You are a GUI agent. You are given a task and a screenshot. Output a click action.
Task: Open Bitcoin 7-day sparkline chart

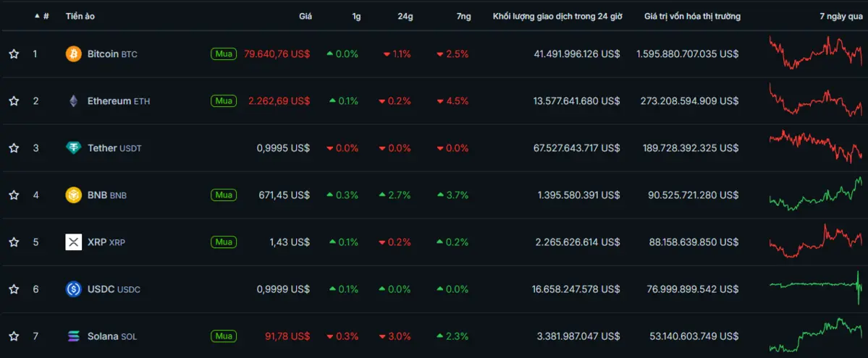tap(815, 53)
